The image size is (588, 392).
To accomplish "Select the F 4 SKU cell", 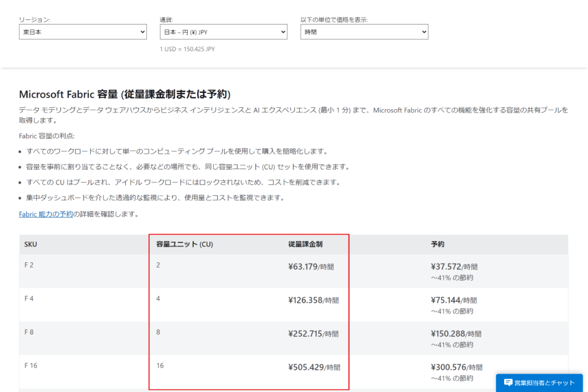I will [29, 298].
